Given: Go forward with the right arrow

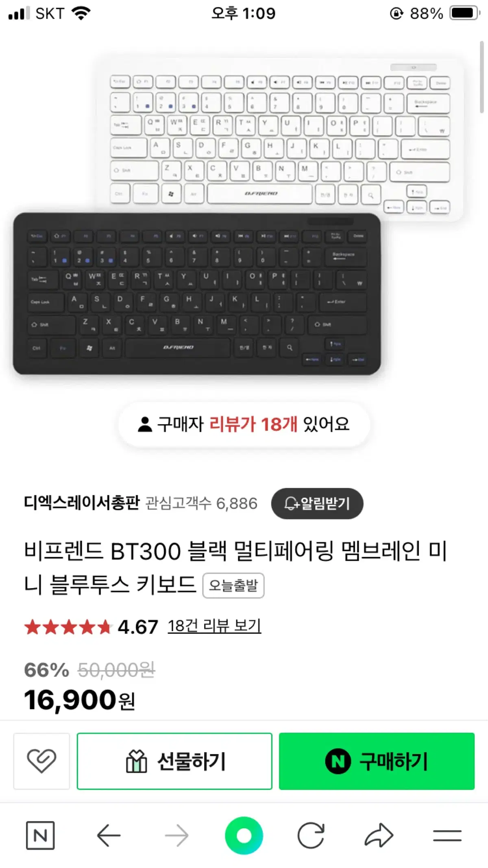Looking at the screenshot, I should 176,835.
